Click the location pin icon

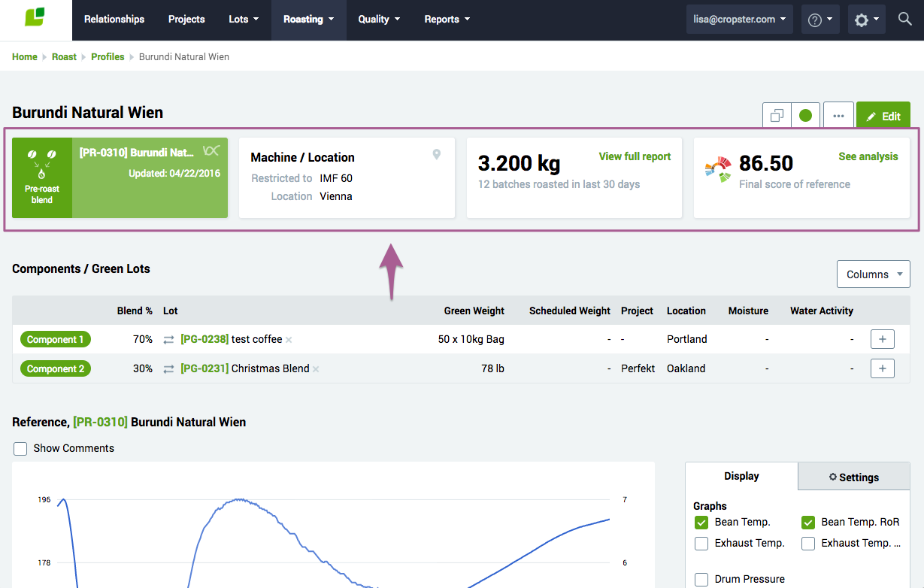[436, 155]
